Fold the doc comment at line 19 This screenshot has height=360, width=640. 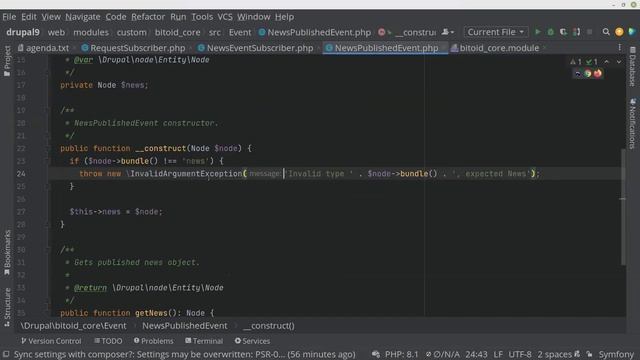tap(48, 110)
